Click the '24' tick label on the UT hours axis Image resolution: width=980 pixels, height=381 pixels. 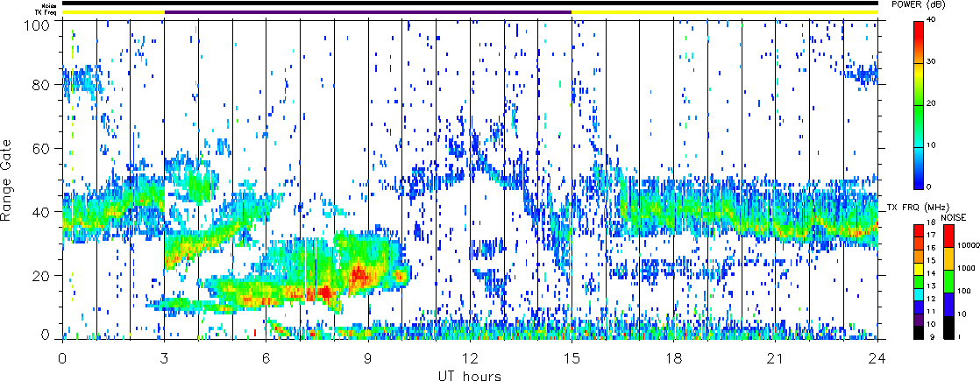tap(877, 358)
